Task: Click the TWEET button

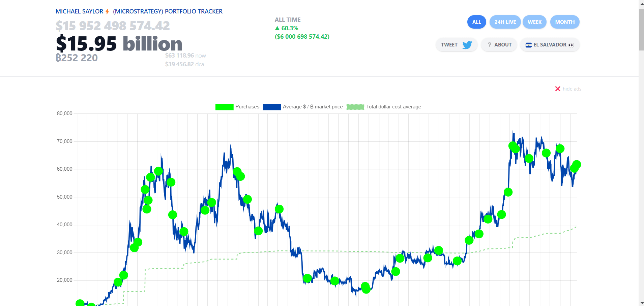Action: [457, 45]
